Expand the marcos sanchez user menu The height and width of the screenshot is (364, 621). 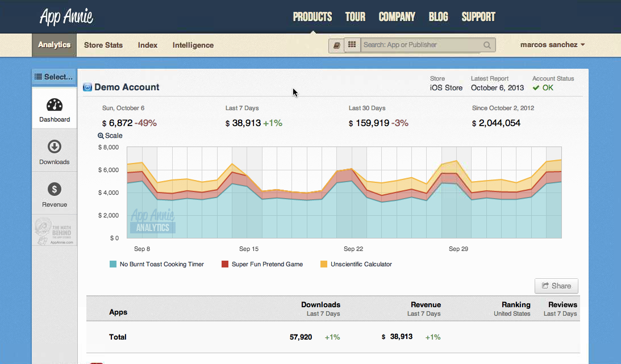point(552,45)
